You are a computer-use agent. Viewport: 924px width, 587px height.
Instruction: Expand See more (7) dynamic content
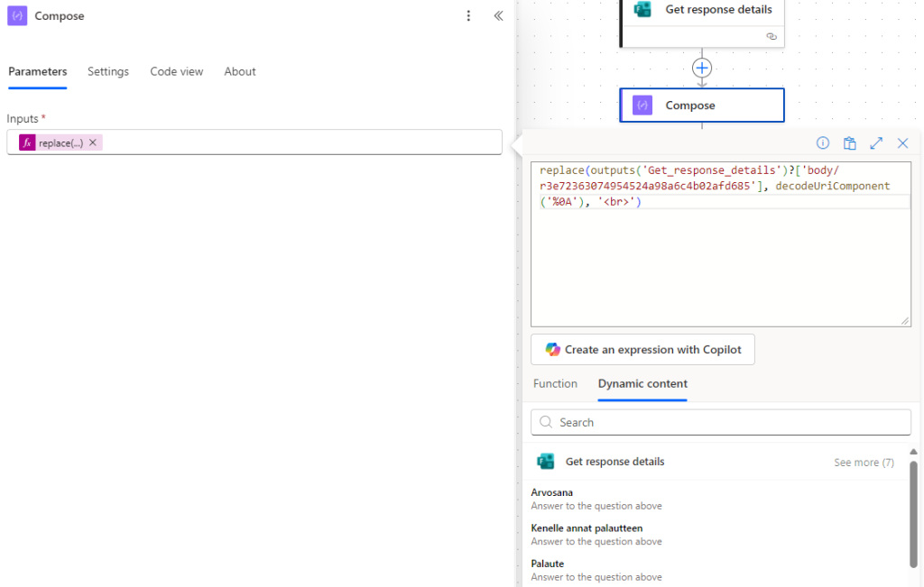(x=864, y=463)
